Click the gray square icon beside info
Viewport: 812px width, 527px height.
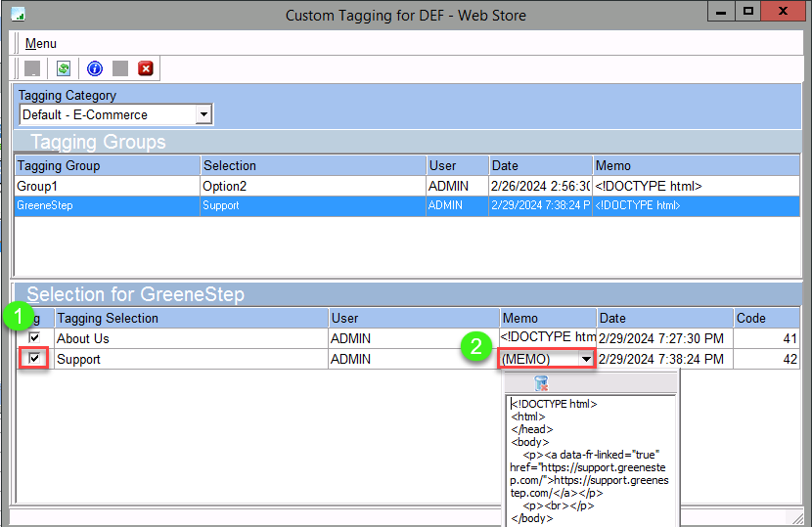120,68
